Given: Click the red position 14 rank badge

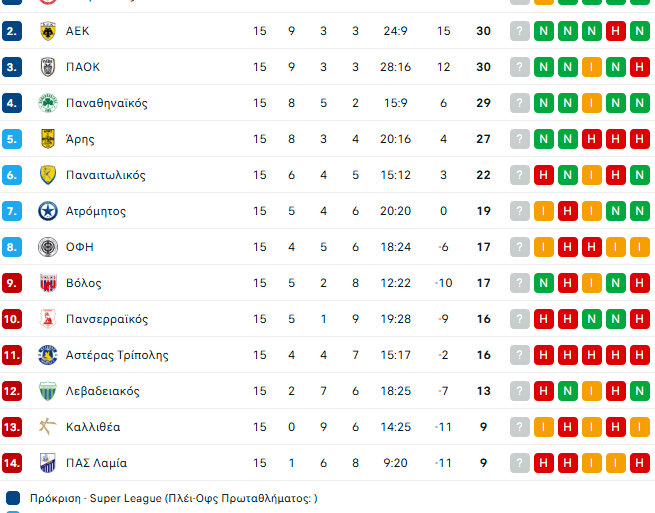Looking at the screenshot, I should click(12, 463).
